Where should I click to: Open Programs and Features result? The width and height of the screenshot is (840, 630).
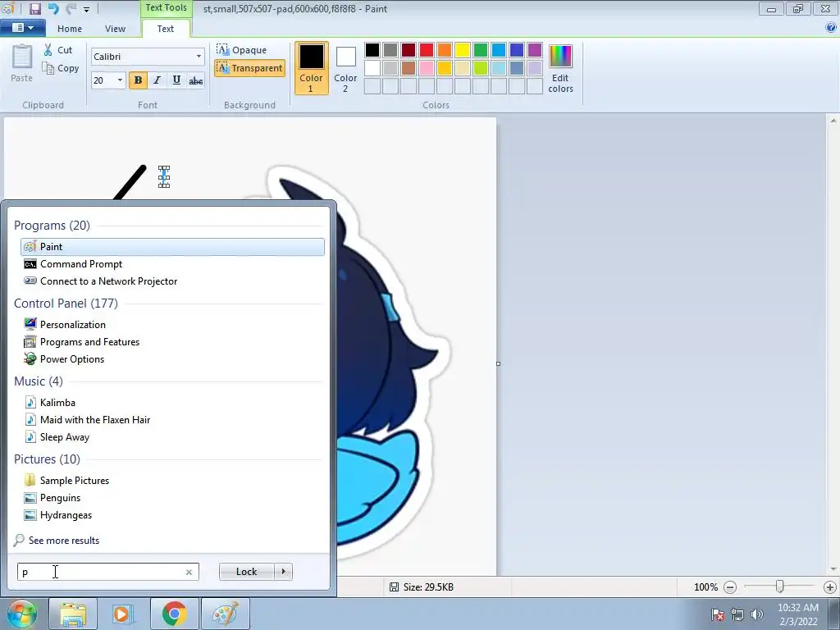(x=172, y=341)
